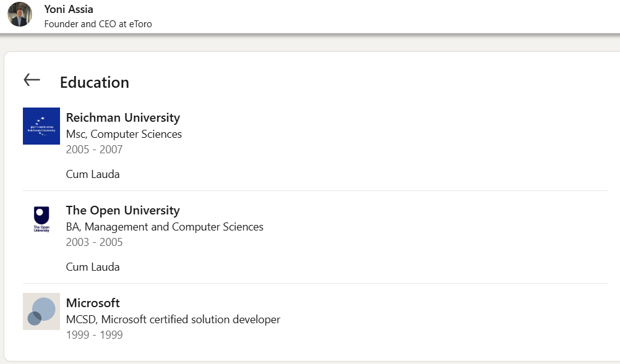Click the back arrow next to Education

coord(32,80)
